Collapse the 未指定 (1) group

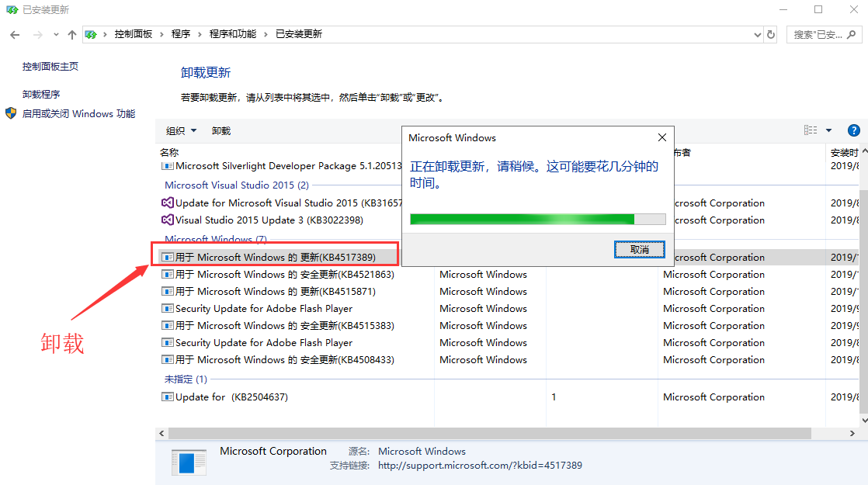pyautogui.click(x=186, y=379)
